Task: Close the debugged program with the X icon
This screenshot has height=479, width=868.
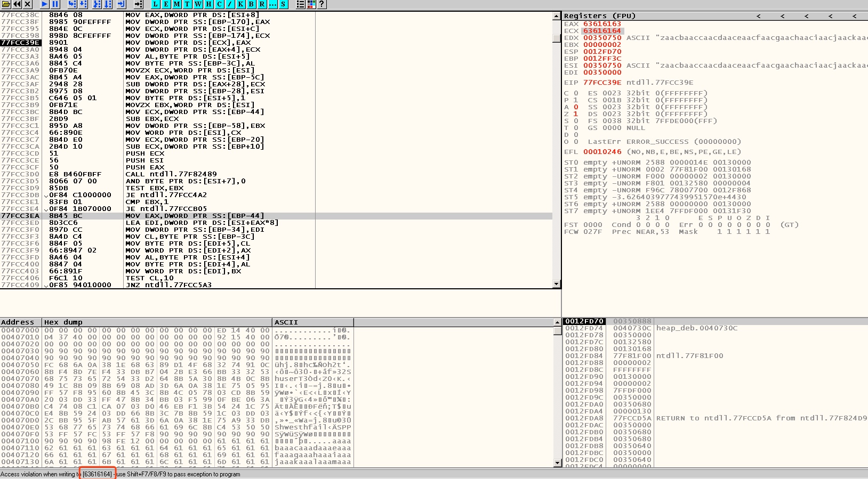Action: pyautogui.click(x=27, y=4)
